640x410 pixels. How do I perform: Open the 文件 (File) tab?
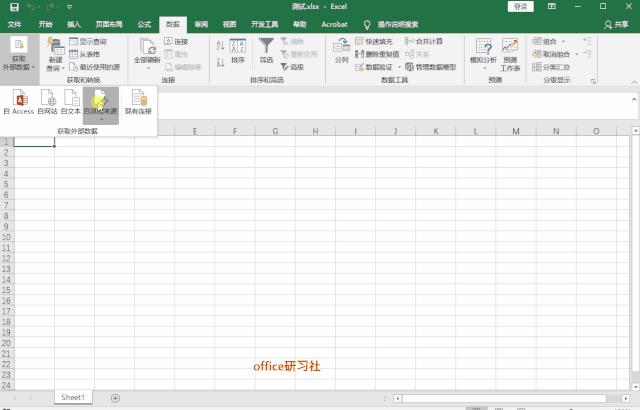14,24
